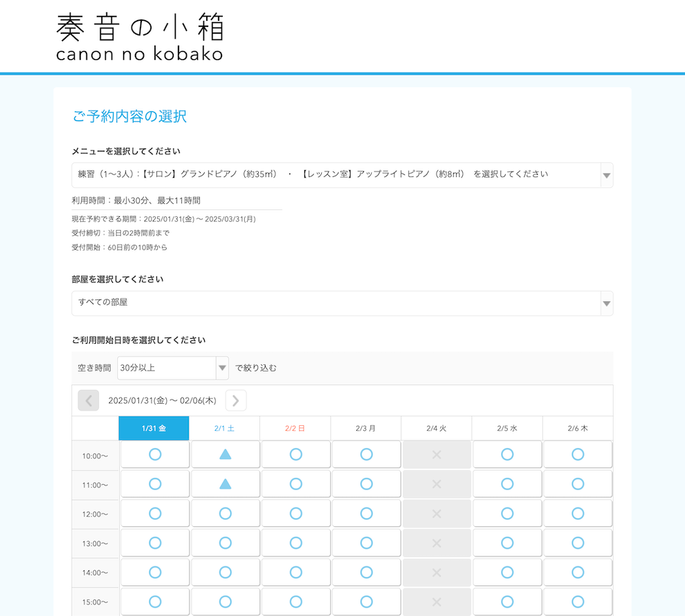Click the triangle slot at 10:00 on 2/1

226,454
